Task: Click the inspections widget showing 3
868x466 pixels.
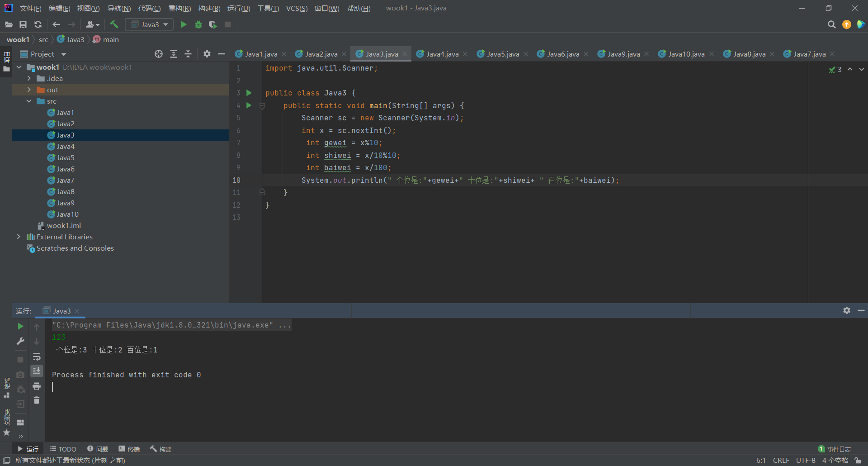Action: coord(835,69)
